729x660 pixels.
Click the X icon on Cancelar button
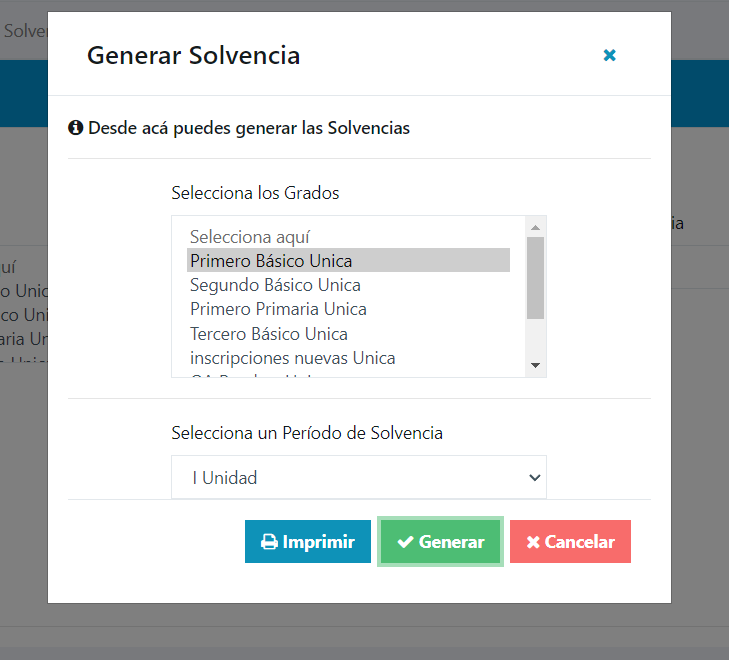[x=533, y=542]
